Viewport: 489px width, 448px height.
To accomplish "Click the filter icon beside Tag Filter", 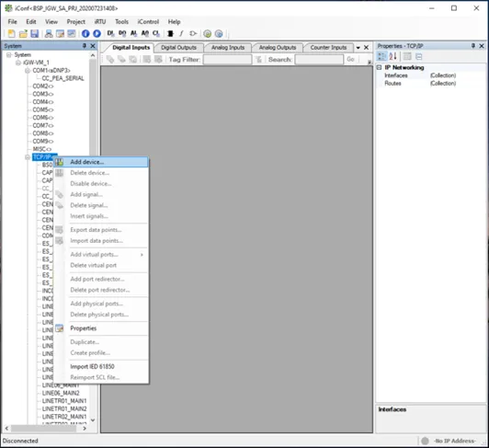I will coord(258,59).
